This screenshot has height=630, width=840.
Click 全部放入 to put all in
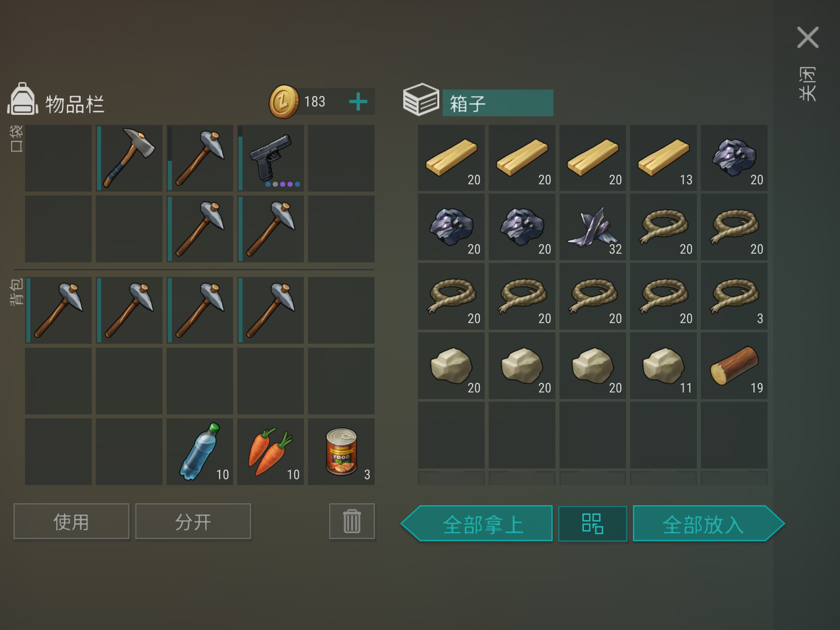[x=709, y=524]
